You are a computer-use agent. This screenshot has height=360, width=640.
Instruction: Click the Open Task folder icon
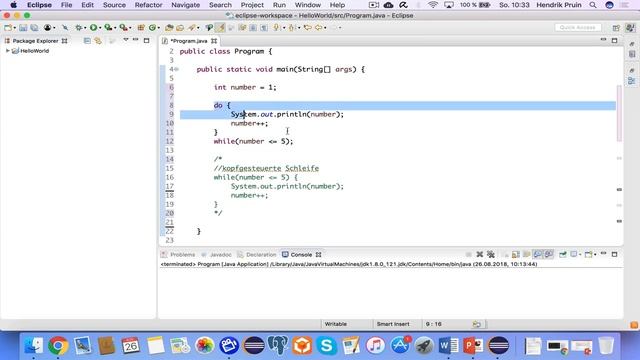(180, 28)
